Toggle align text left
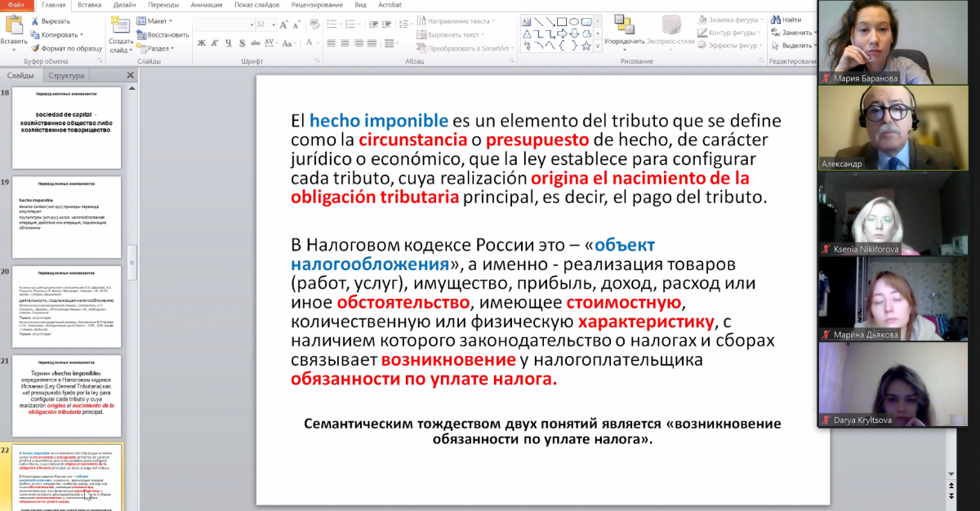980x511 pixels. (x=332, y=43)
